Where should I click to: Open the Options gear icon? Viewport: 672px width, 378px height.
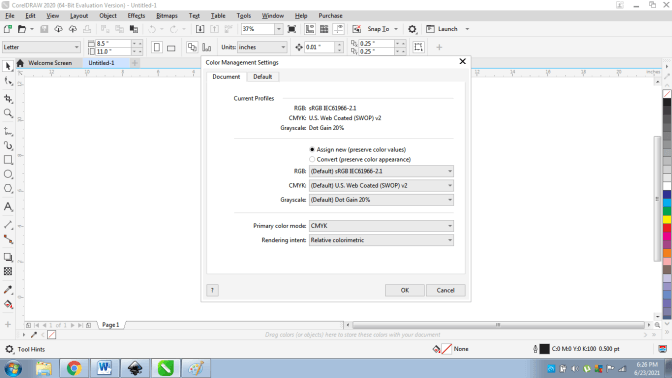pyautogui.click(x=412, y=29)
